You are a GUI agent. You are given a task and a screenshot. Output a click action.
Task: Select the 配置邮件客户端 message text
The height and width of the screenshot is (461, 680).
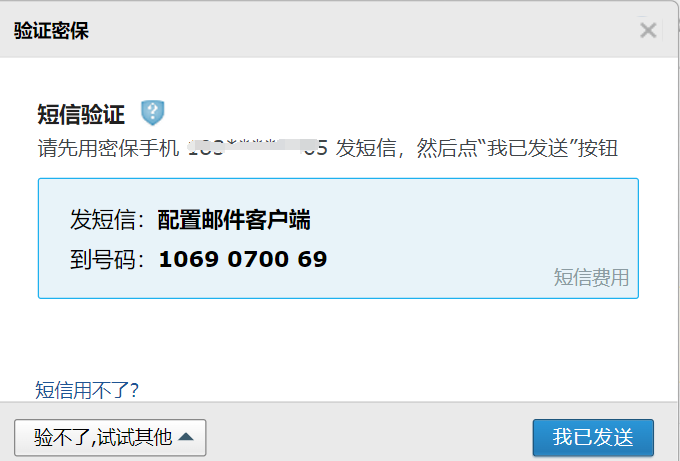[234, 219]
